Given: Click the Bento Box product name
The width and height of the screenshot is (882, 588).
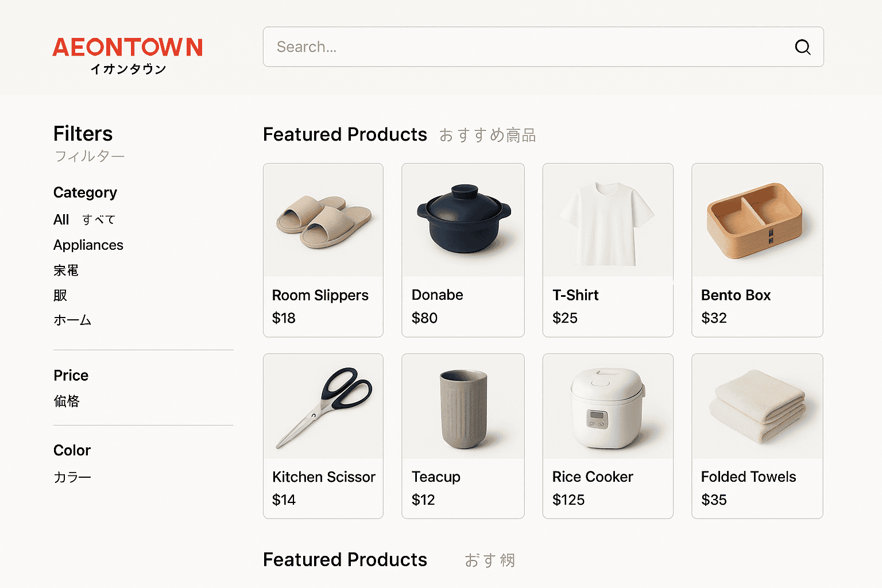Looking at the screenshot, I should click(x=736, y=295).
